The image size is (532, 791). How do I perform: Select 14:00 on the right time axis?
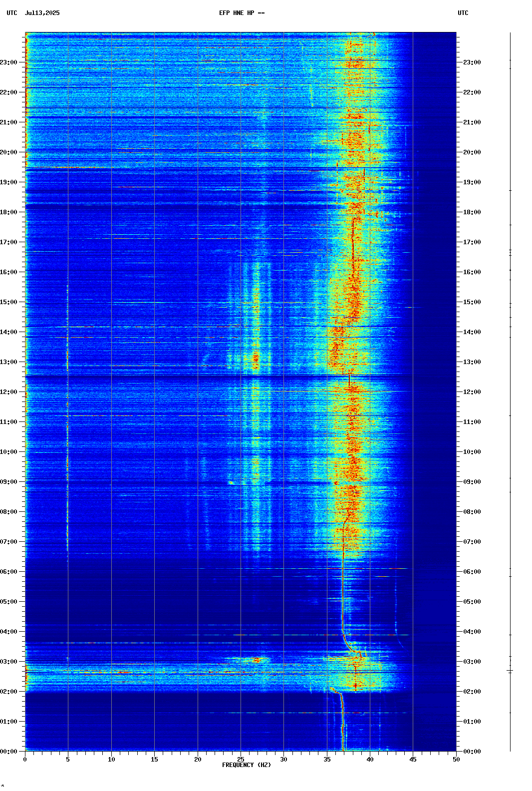point(472,332)
